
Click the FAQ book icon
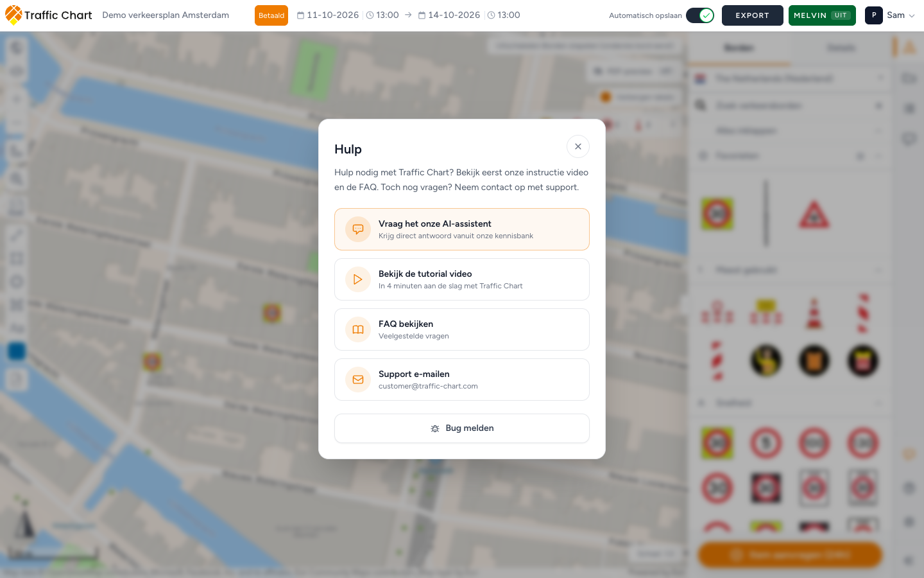tap(358, 329)
